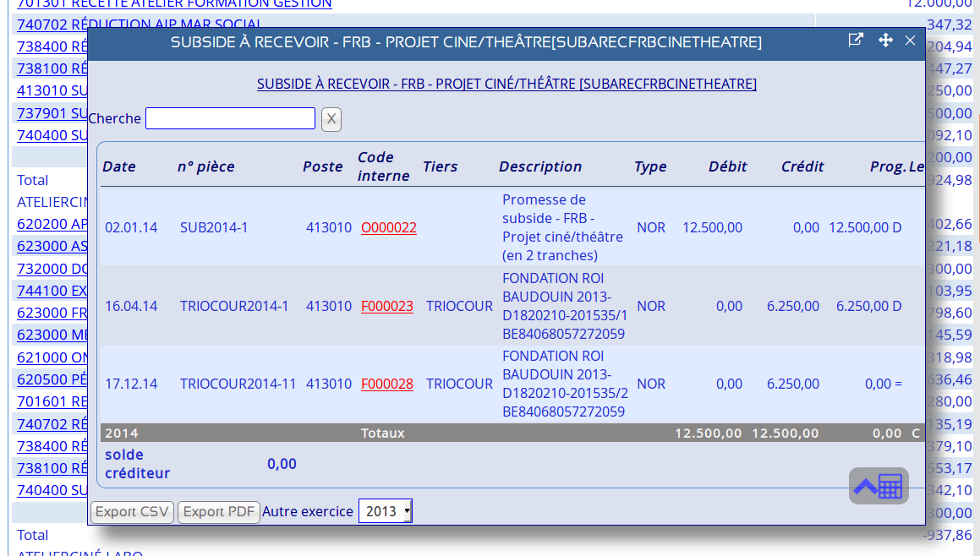Sort by the Date column header
Viewport: 980px width, 556px height.
(x=119, y=166)
